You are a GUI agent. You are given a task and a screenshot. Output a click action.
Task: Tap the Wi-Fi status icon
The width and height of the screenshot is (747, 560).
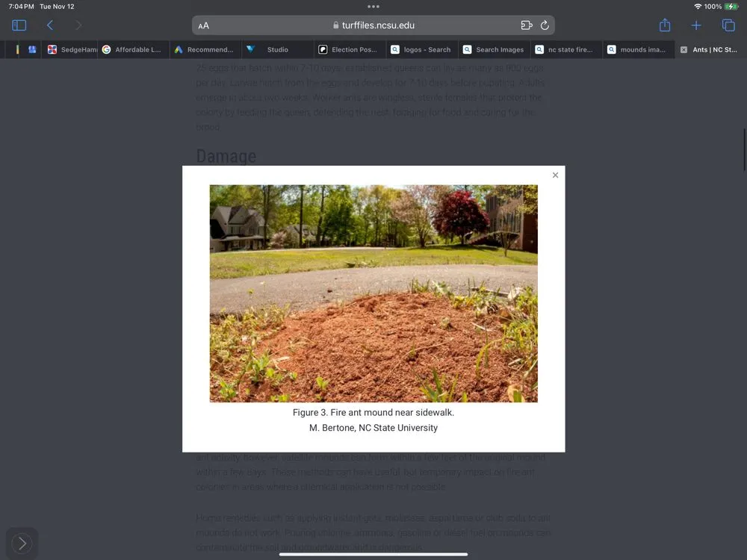[698, 6]
